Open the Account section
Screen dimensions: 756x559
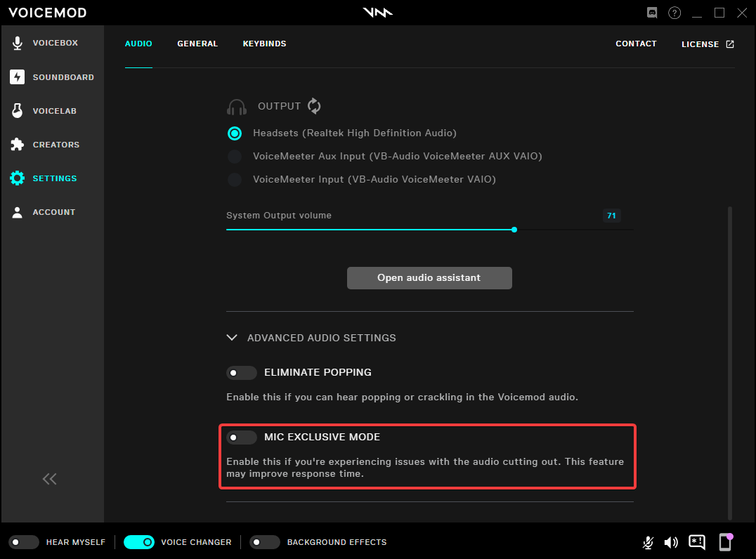click(x=53, y=211)
